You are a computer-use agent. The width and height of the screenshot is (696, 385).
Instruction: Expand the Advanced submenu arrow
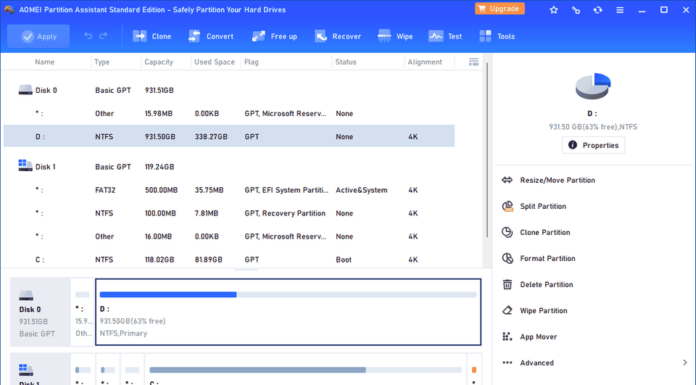[685, 363]
